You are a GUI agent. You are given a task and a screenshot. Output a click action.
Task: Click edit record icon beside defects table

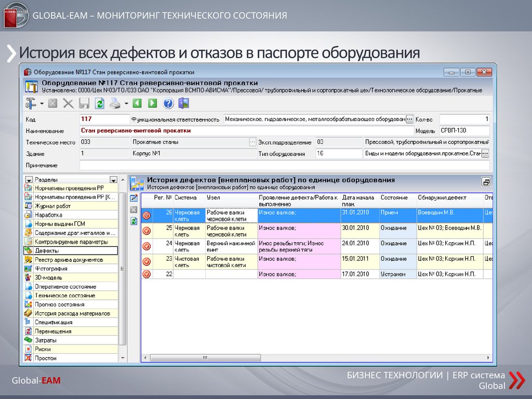[134, 198]
